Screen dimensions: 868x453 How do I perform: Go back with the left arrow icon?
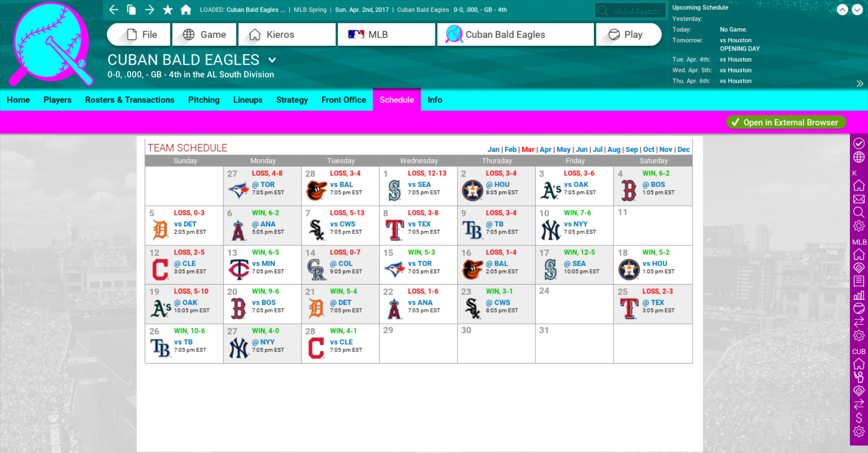pos(113,9)
